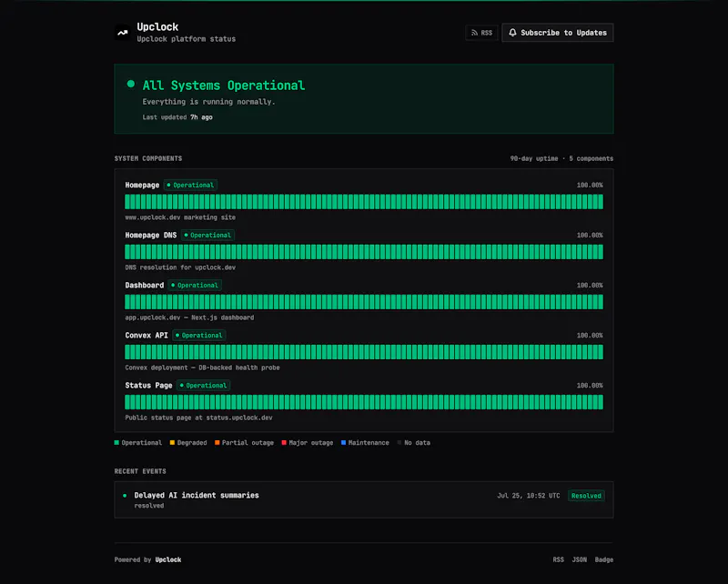Click the green Operational legend swatch
The height and width of the screenshot is (584, 728).
[116, 442]
